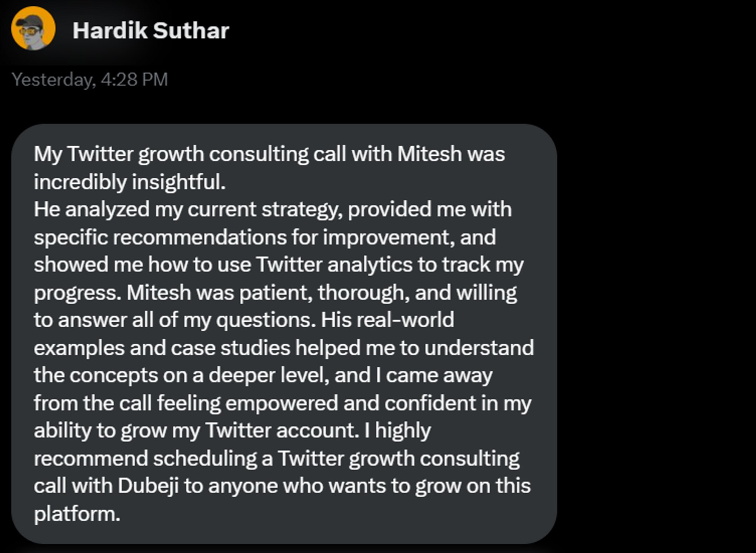Open the Hardik Suthar sender name

coord(150,30)
